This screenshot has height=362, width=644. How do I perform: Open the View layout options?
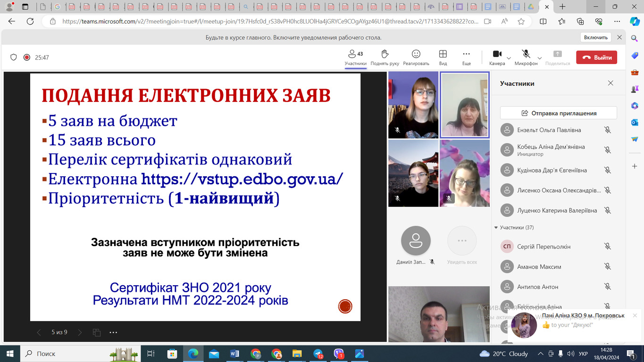tap(443, 58)
